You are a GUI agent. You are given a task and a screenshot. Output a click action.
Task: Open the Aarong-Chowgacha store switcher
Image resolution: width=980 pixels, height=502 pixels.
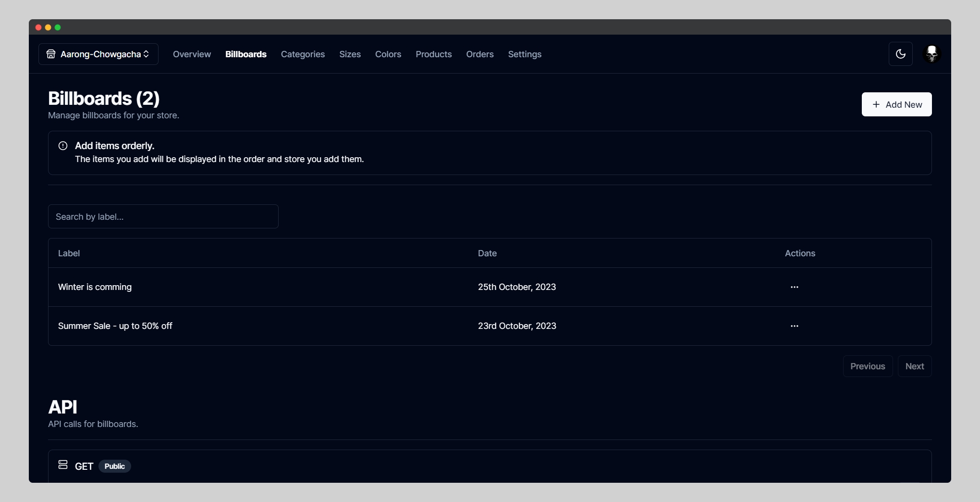pyautogui.click(x=98, y=54)
